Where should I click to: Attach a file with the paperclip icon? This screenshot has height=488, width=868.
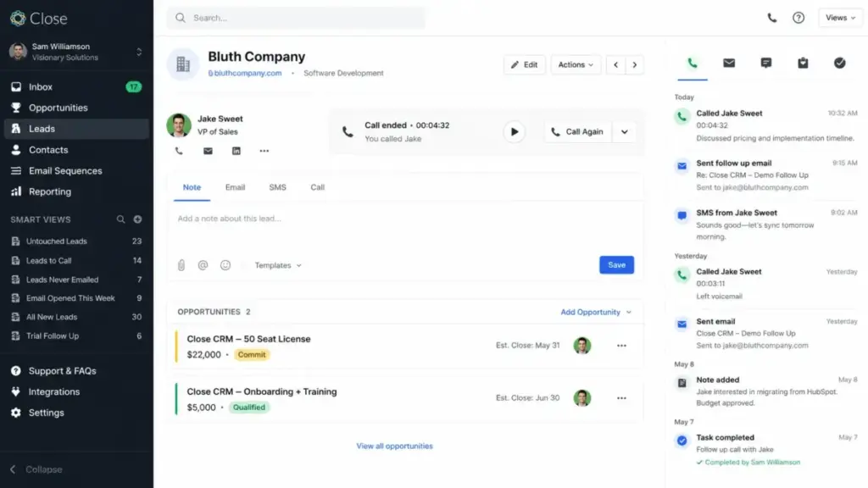pos(181,265)
